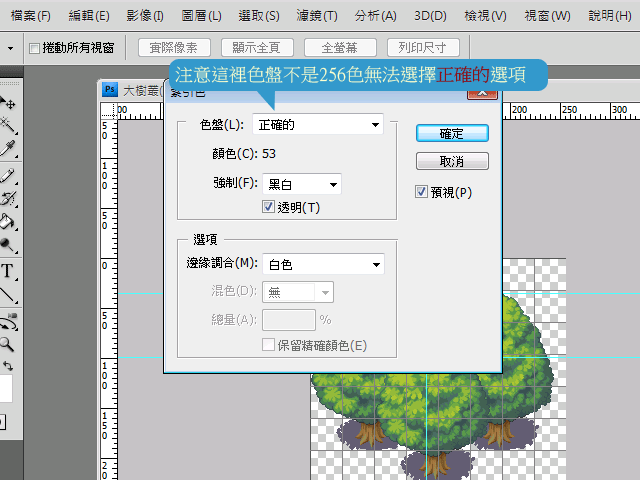
Task: Click the 實際像素 button
Action: (x=174, y=48)
